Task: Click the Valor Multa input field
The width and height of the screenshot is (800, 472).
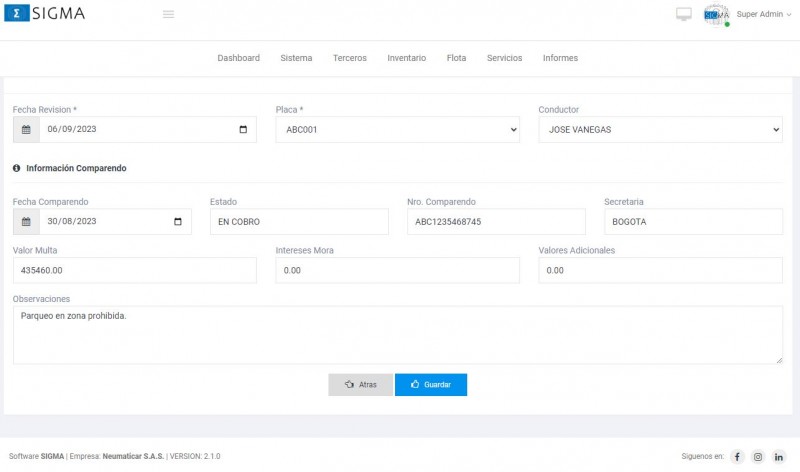Action: pyautogui.click(x=134, y=270)
